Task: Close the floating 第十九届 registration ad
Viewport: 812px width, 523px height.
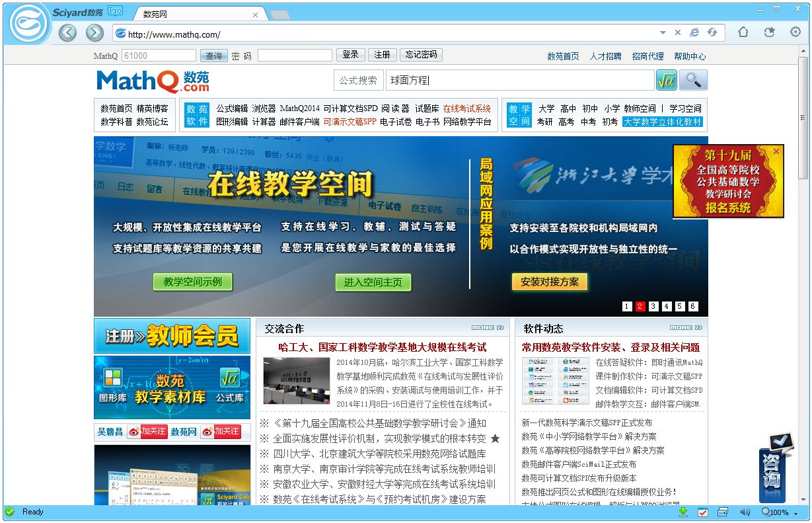Action: (x=776, y=151)
